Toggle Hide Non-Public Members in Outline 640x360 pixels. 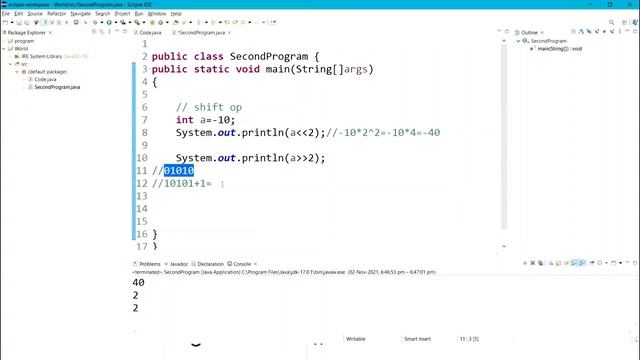604,31
